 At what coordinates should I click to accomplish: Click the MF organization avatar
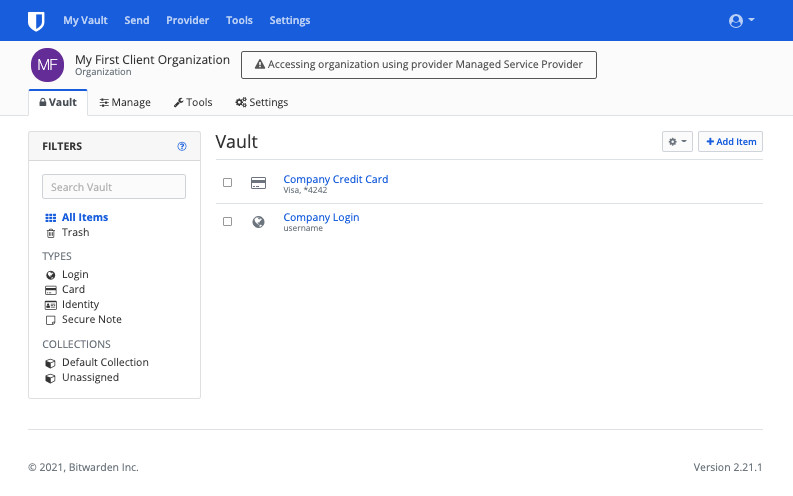(47, 65)
